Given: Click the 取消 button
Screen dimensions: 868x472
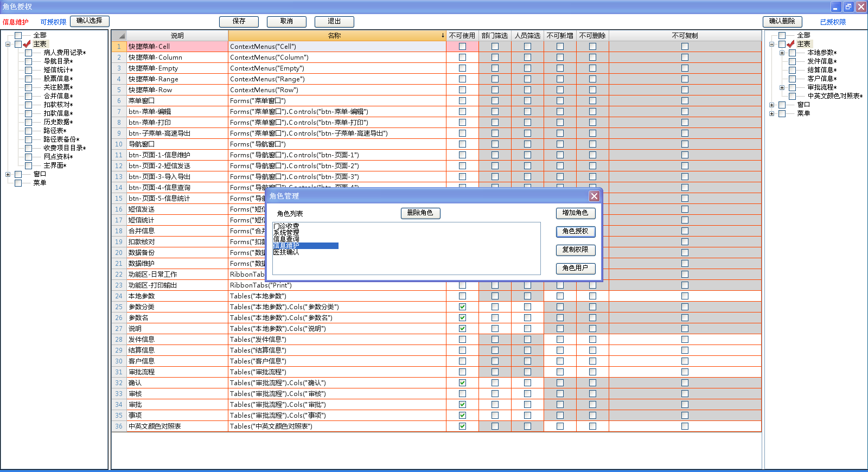Looking at the screenshot, I should coord(286,22).
